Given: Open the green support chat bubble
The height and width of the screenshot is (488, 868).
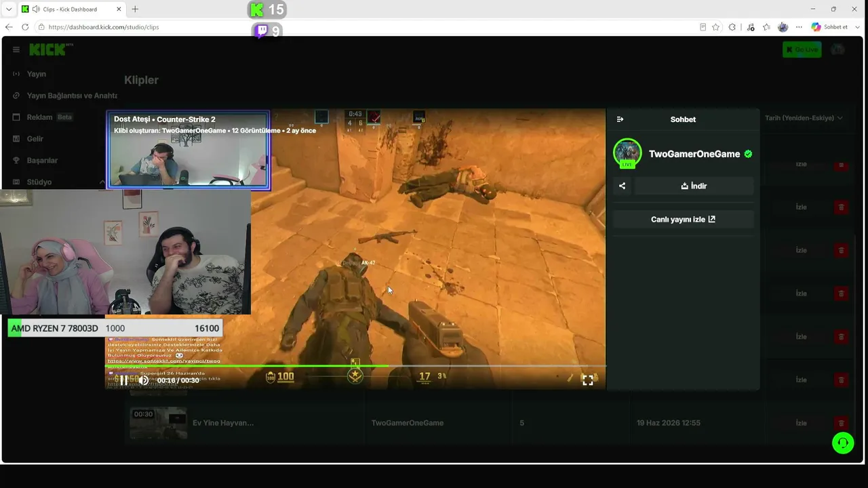Looking at the screenshot, I should point(843,443).
